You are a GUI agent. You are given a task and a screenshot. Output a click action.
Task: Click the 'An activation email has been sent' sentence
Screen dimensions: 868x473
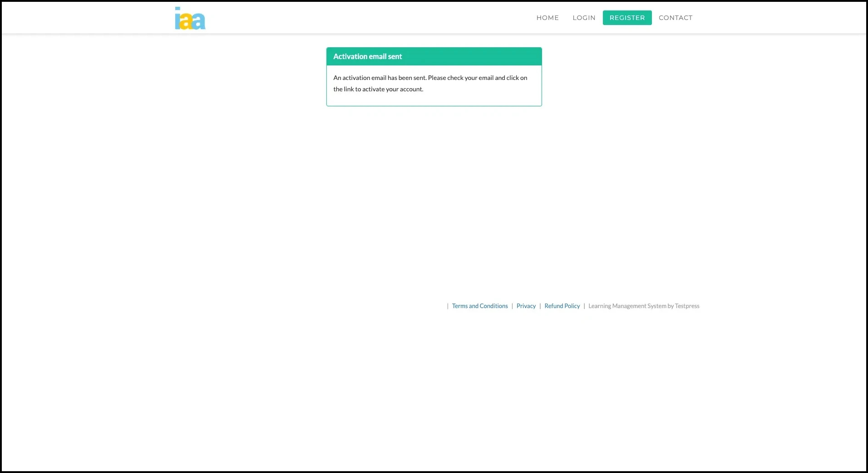tap(380, 78)
